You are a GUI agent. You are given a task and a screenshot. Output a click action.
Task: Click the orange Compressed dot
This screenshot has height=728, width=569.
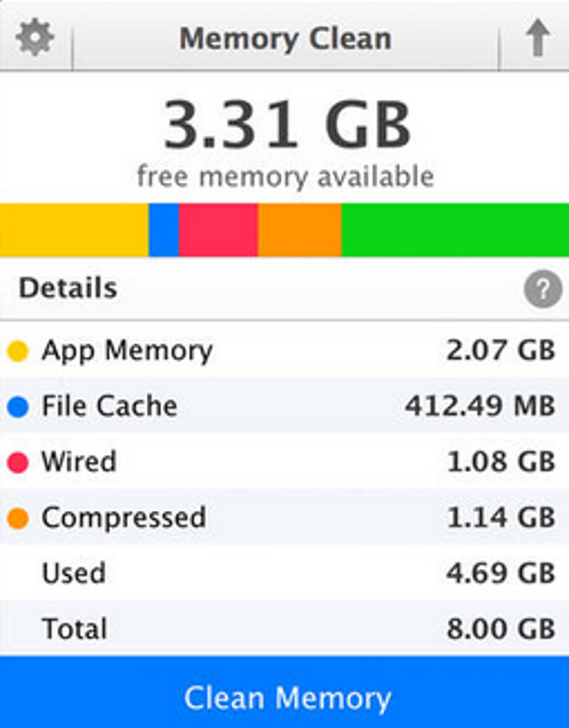[x=18, y=518]
